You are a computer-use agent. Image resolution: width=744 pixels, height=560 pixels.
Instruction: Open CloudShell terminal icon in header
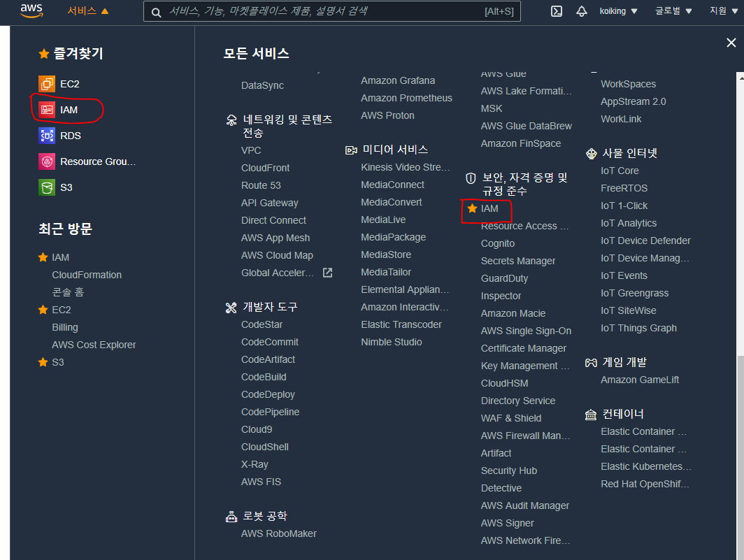coord(557,11)
